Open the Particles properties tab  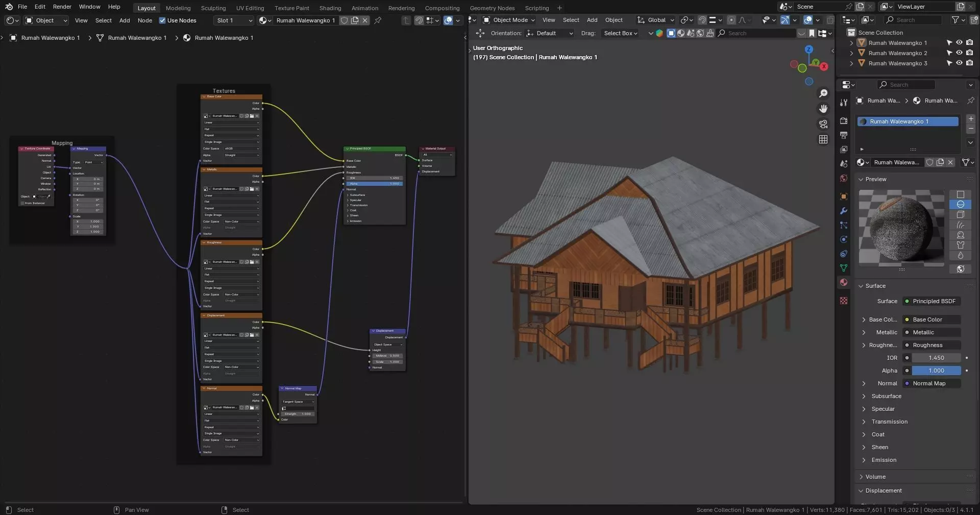click(844, 225)
